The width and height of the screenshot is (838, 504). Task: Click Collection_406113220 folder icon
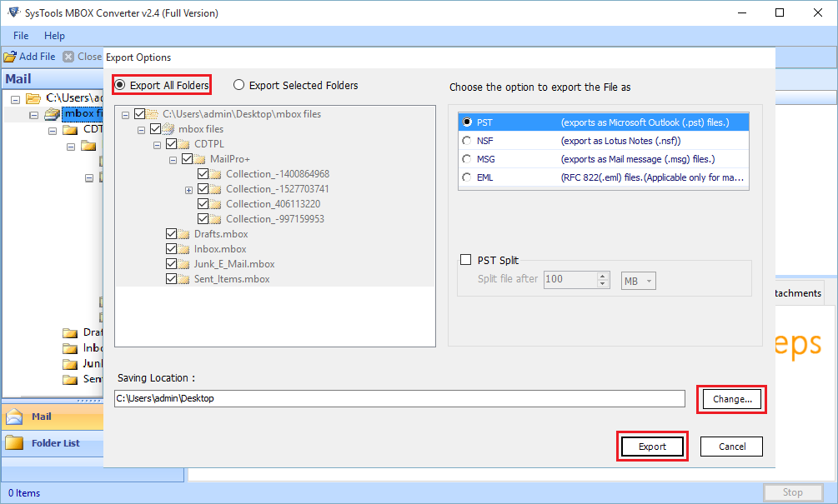(x=215, y=204)
